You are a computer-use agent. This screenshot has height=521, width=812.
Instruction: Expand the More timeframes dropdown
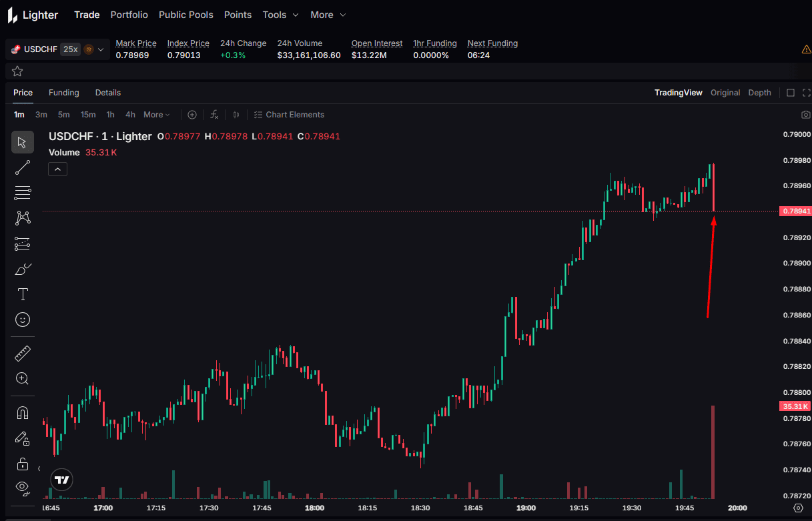click(x=157, y=115)
